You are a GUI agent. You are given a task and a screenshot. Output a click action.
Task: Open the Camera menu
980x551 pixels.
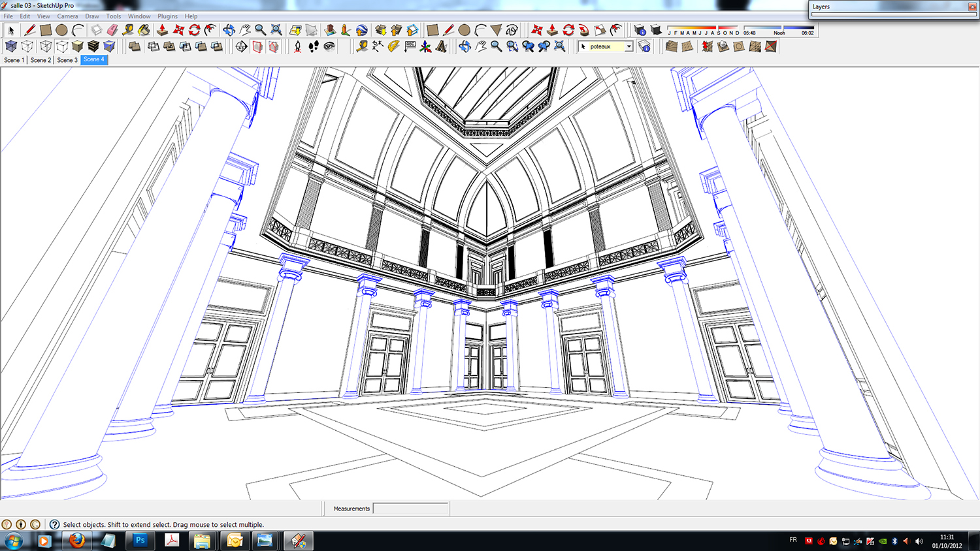[67, 16]
